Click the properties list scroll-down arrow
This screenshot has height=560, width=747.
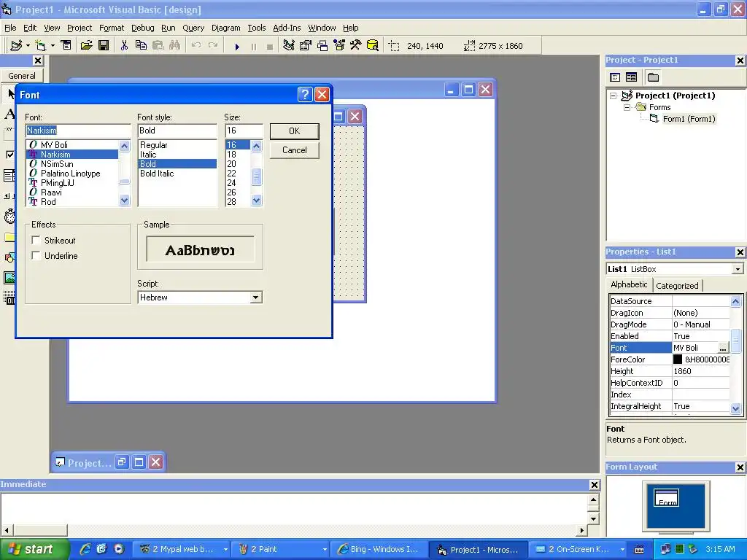[735, 408]
